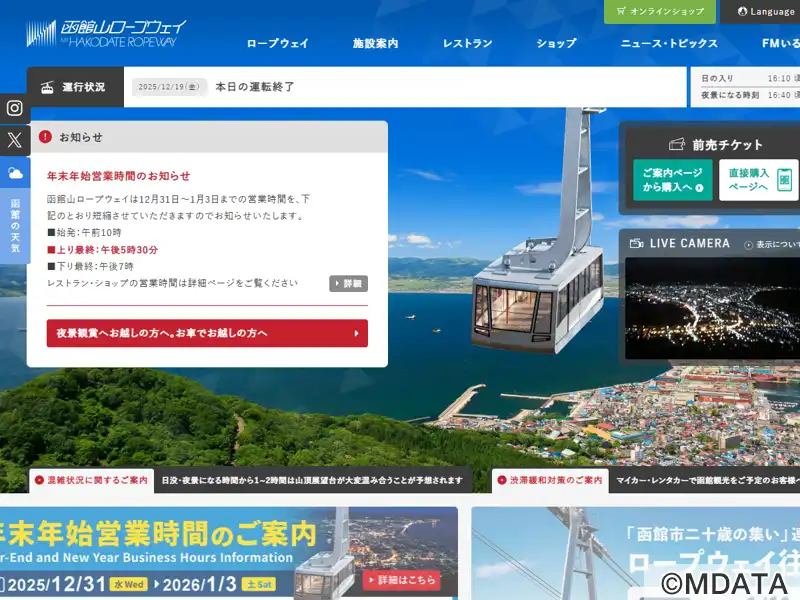Open the X social icon
This screenshot has height=600, width=800.
pos(14,140)
